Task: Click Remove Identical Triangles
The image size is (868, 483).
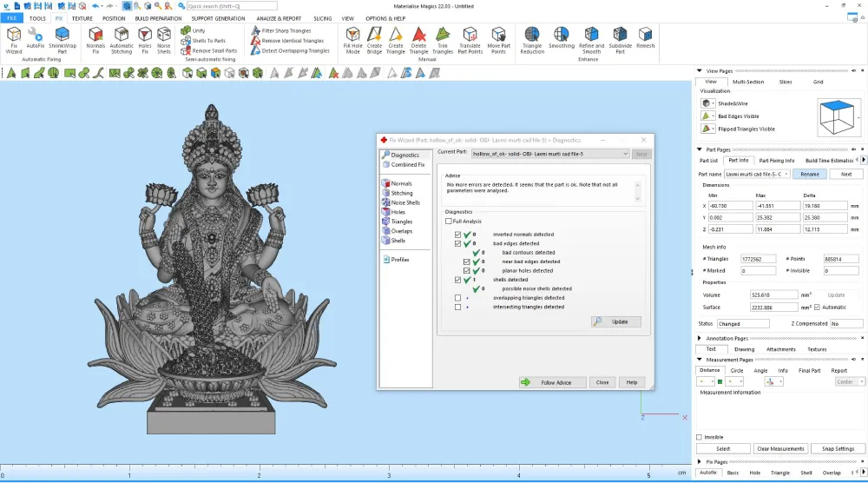Action: (287, 41)
